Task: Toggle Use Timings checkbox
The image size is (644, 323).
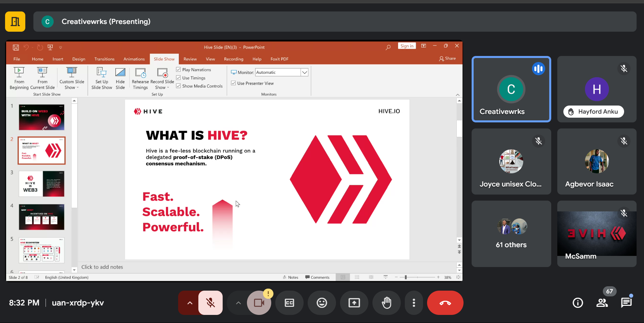Action: click(178, 78)
